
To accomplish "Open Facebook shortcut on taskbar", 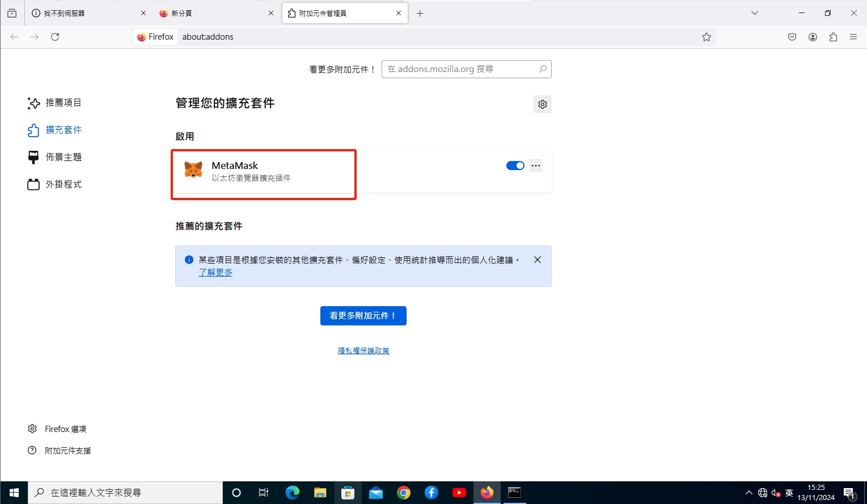I will tap(432, 493).
